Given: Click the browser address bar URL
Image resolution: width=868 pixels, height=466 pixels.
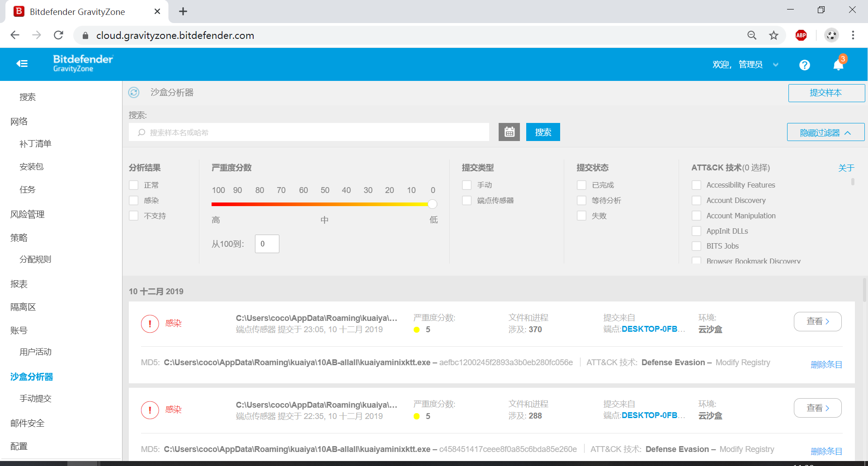Looking at the screenshot, I should (175, 35).
